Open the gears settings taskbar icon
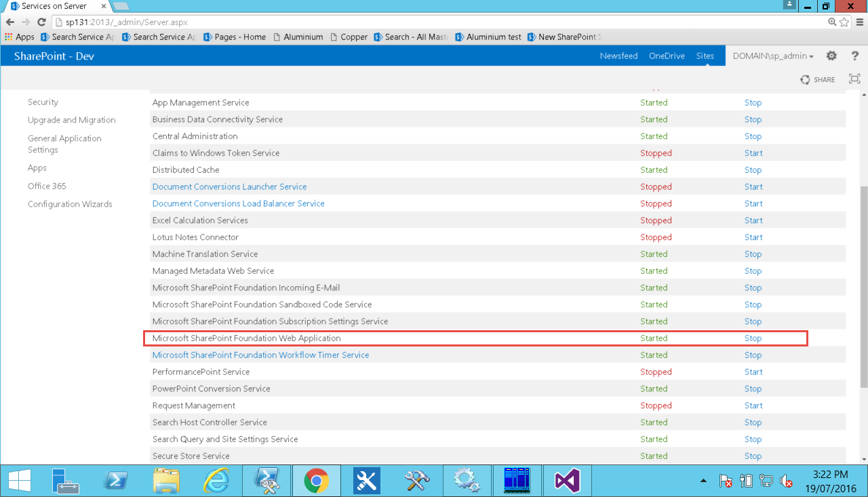868x497 pixels. pyautogui.click(x=467, y=481)
